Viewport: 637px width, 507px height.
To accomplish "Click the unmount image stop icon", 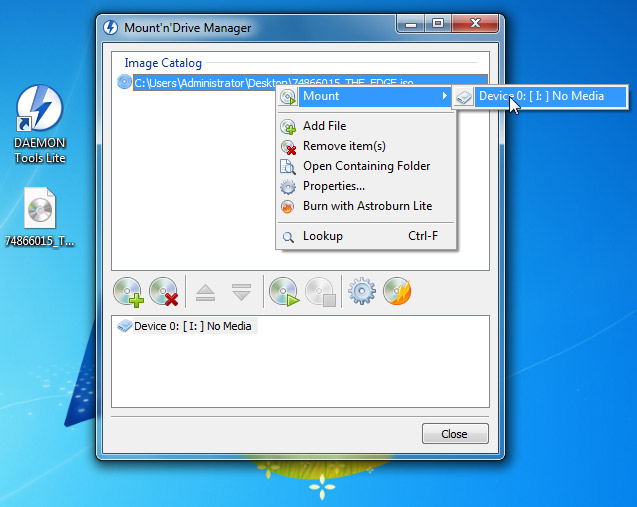I will click(319, 292).
